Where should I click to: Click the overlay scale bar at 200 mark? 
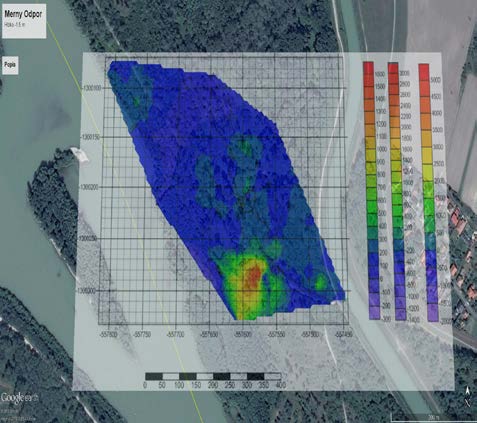coord(213,377)
